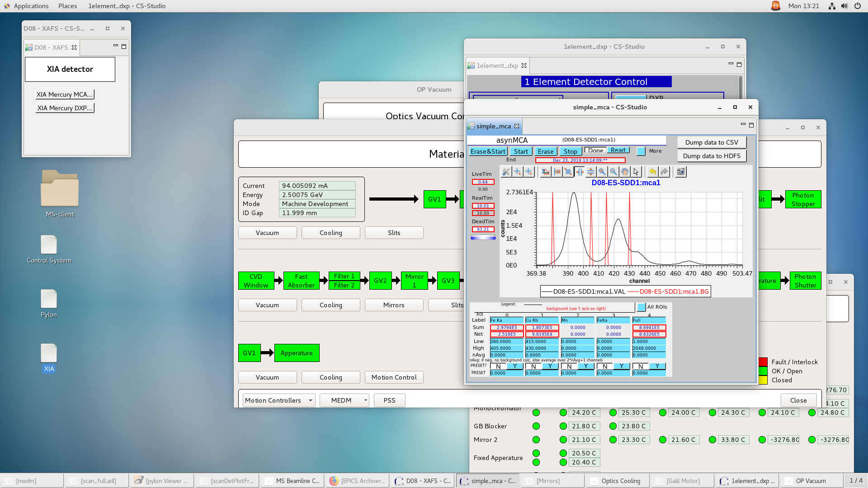Take a snapshot with the camera icon

coord(680,172)
